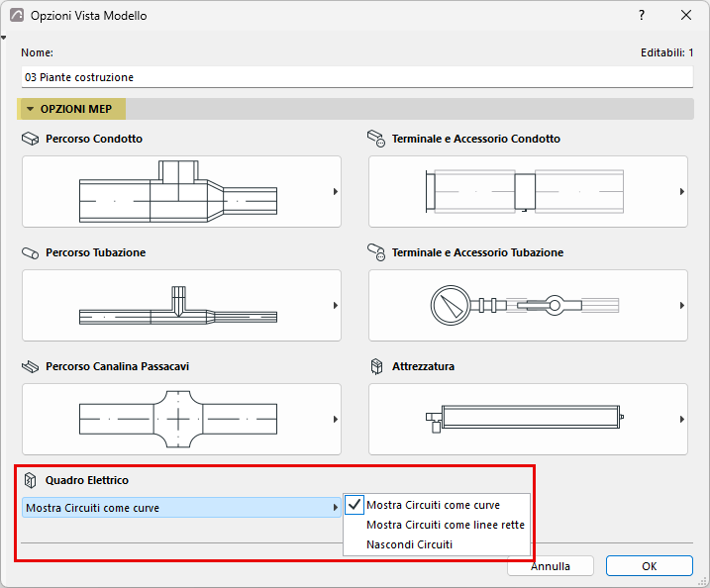Screen dimensions: 710x588
Task: Click the Percorso Tubazione pipe icon
Action: pyautogui.click(x=31, y=252)
